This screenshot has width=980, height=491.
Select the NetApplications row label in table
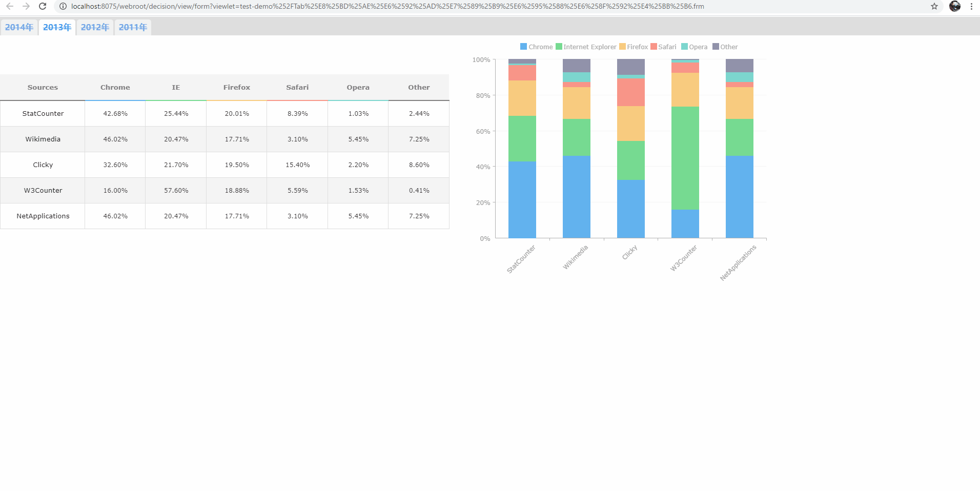pos(43,216)
